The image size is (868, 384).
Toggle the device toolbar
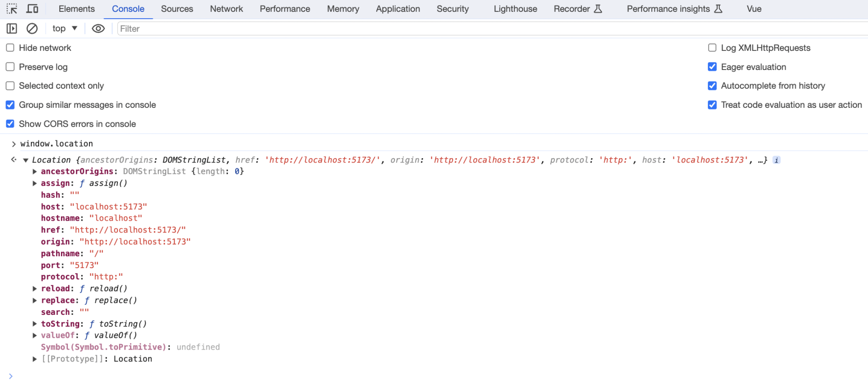pos(32,8)
